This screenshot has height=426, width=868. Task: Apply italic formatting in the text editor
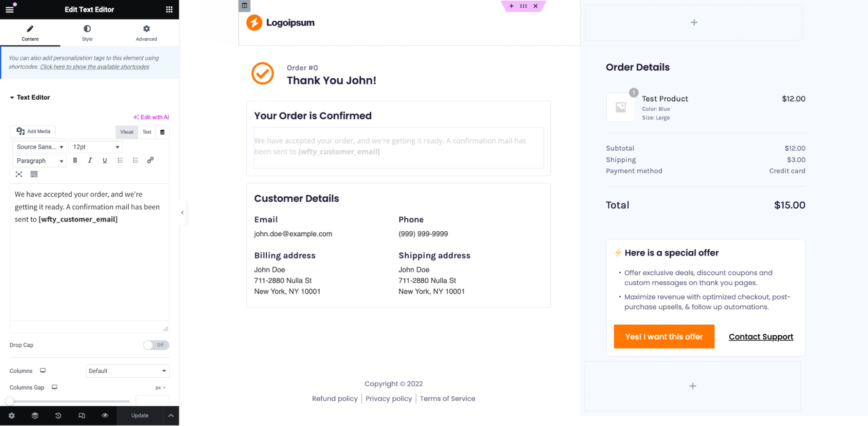[90, 160]
